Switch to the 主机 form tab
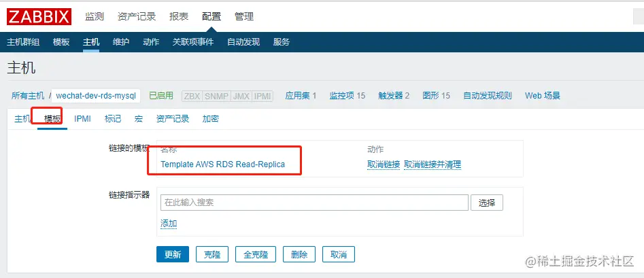Screen dimensions: 644x278 [x=22, y=119]
